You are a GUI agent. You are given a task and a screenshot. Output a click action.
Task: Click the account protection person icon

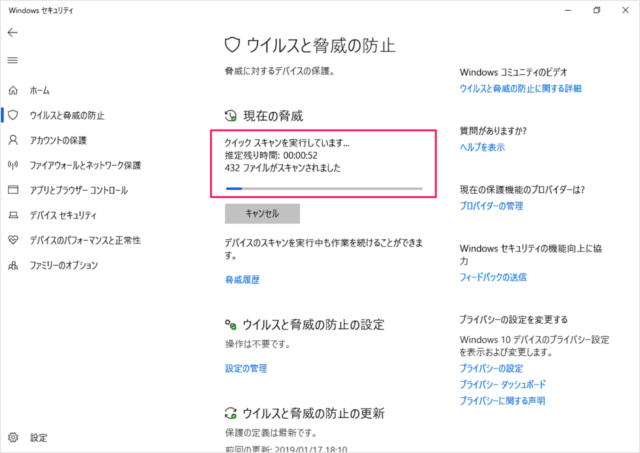point(13,140)
